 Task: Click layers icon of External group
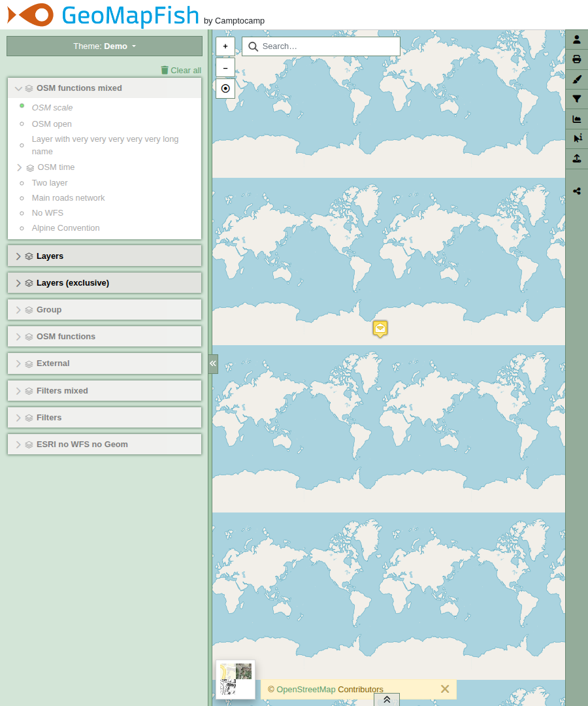tap(29, 364)
